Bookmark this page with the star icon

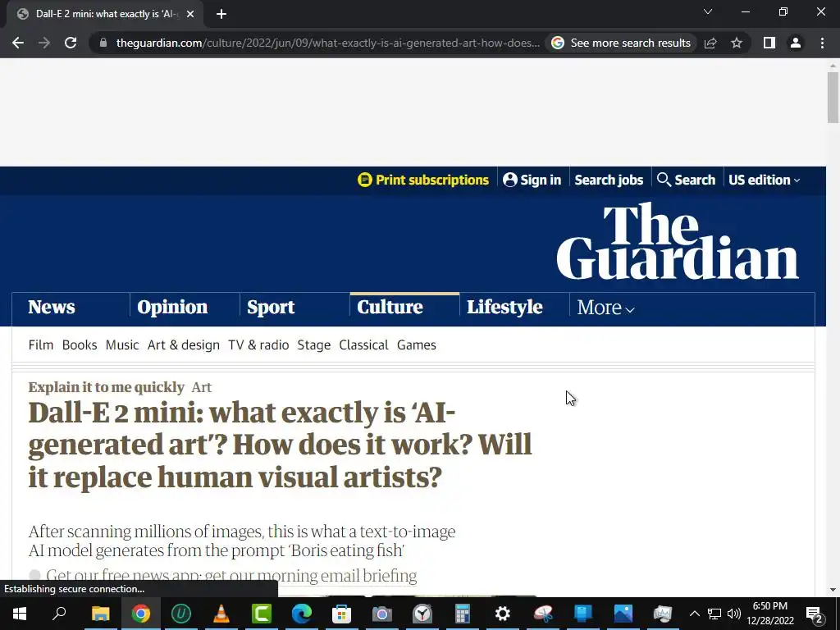coord(737,43)
